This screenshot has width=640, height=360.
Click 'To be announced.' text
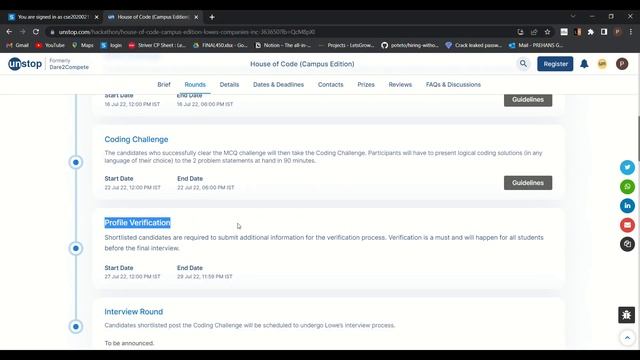[129, 343]
